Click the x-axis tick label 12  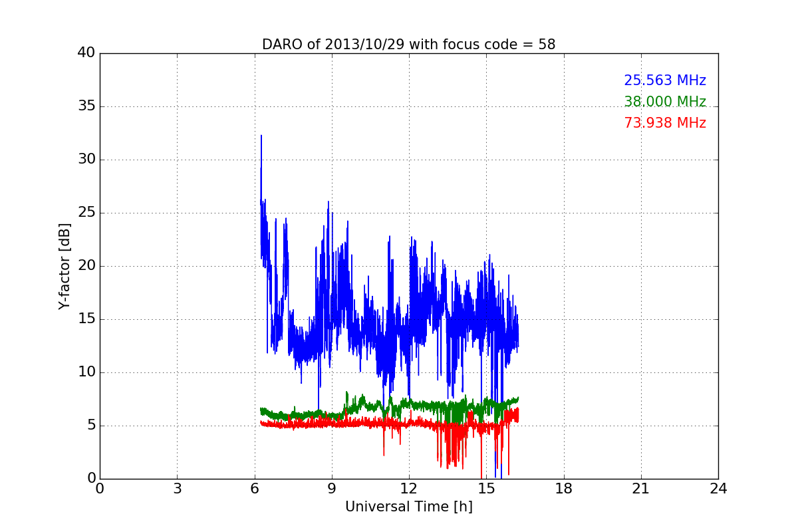click(x=409, y=489)
